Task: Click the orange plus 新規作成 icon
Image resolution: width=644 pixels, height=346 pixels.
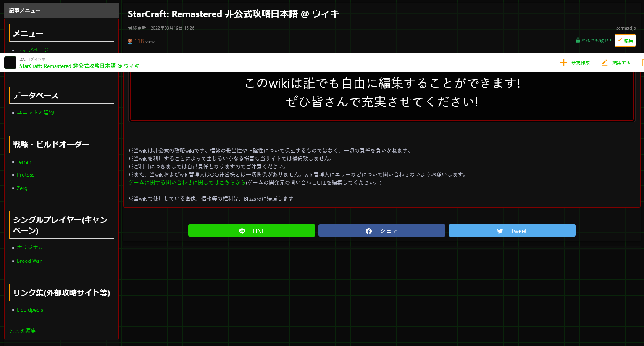Action: [563, 63]
